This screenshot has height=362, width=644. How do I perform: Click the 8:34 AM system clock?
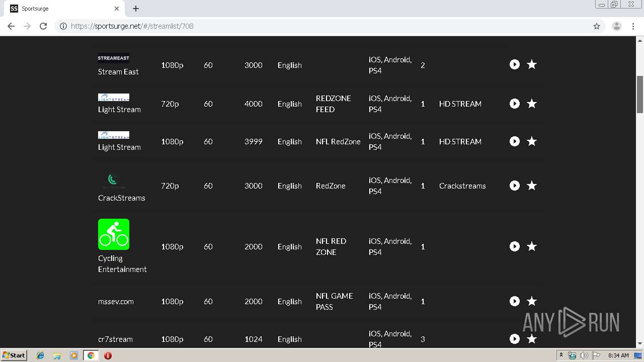pos(618,355)
